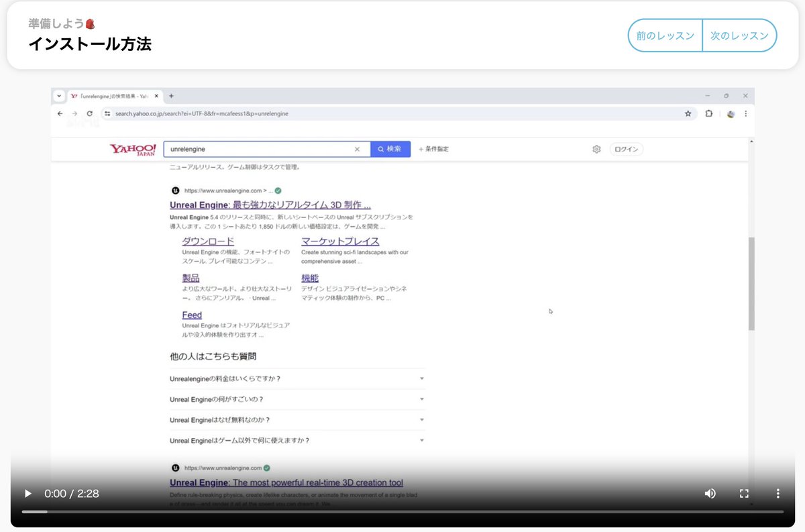This screenshot has width=805, height=532.
Task: Click the page vertical scrollbar thumb
Action: 751,283
